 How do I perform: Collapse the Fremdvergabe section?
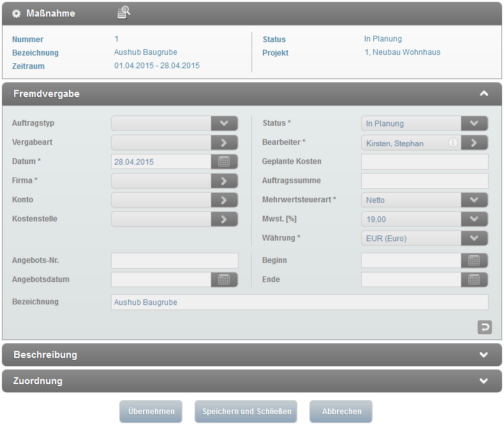(x=484, y=94)
